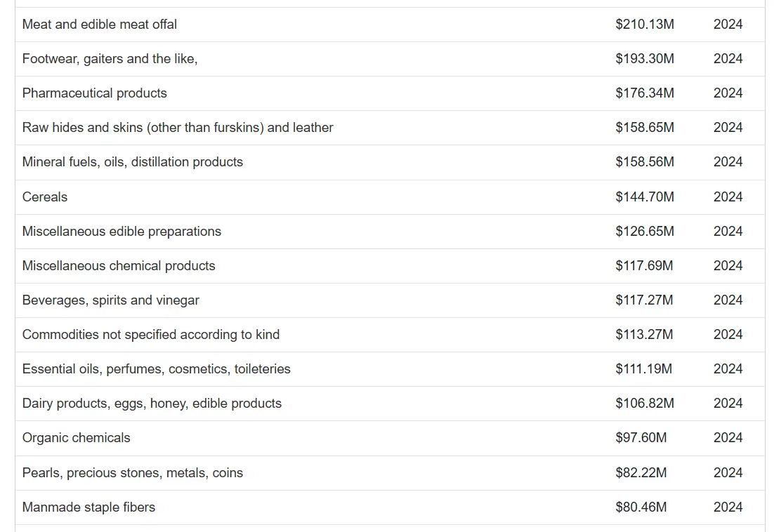Select the Raw hides and skins row

point(178,128)
